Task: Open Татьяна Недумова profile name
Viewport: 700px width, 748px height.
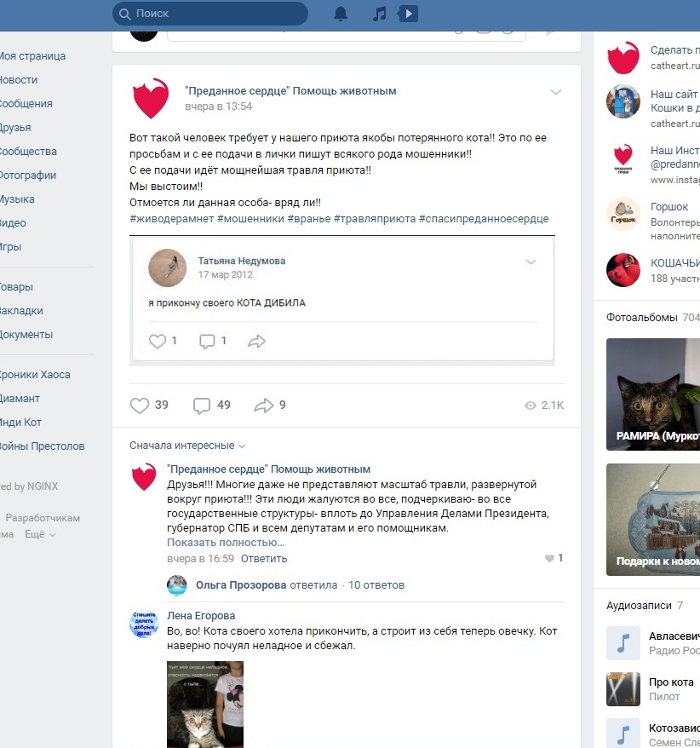Action: pyautogui.click(x=242, y=261)
